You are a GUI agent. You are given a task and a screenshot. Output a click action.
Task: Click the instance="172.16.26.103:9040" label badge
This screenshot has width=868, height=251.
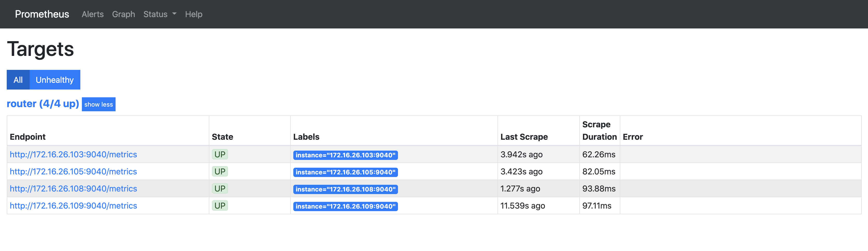345,155
